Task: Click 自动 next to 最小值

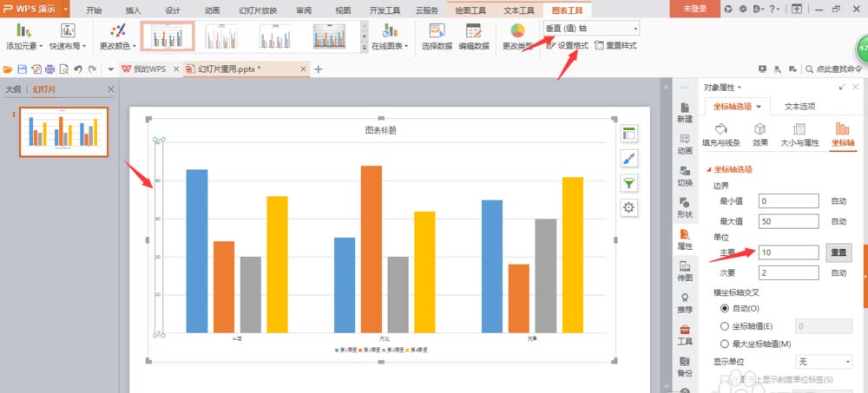Action: (x=838, y=201)
